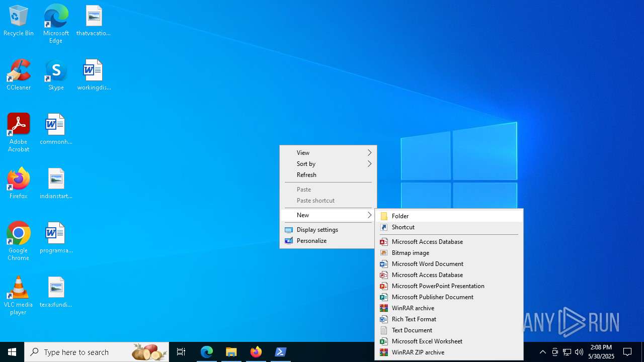Click the taskbar search box
Image resolution: width=644 pixels, height=362 pixels.
pyautogui.click(x=97, y=352)
